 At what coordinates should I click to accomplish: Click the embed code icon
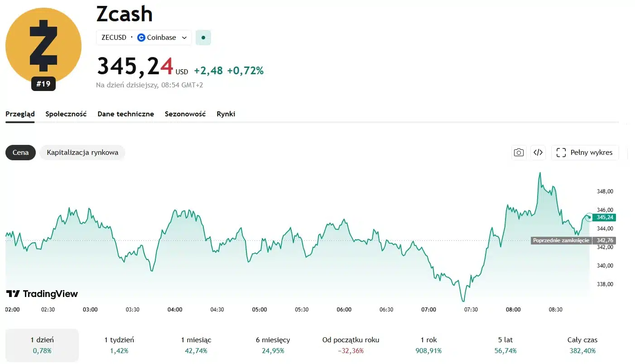[538, 153]
